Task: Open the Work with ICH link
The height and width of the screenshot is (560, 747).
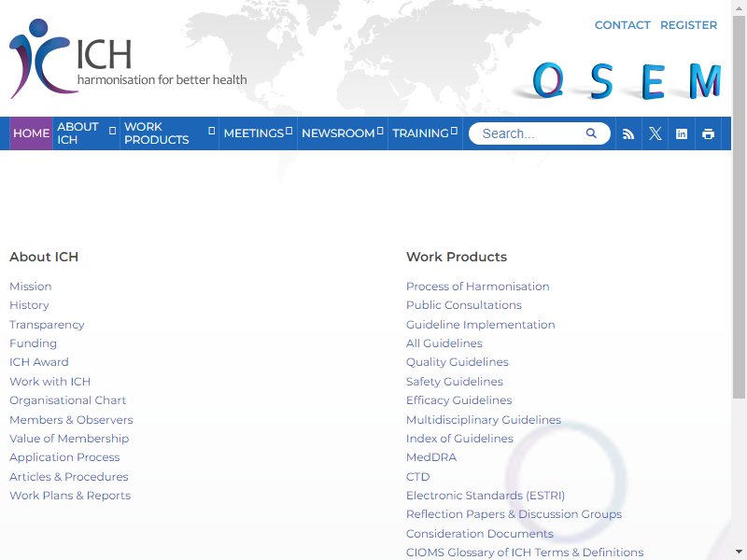Action: pyautogui.click(x=50, y=382)
